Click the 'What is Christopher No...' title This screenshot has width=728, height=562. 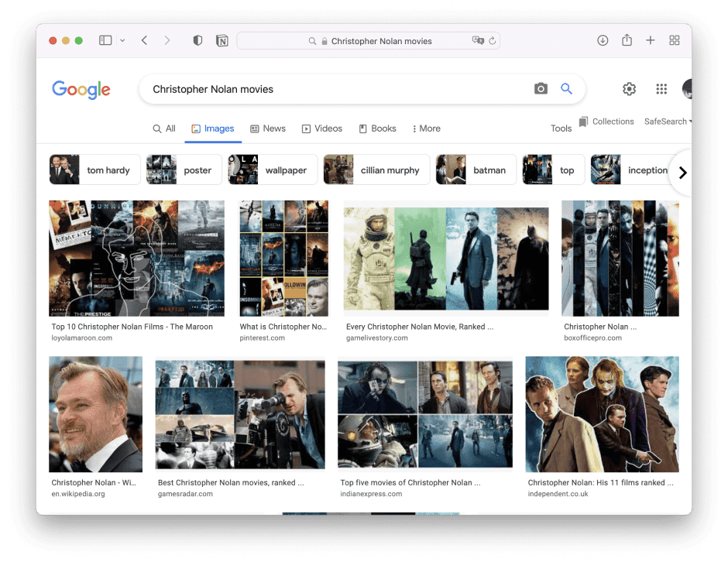tap(283, 327)
